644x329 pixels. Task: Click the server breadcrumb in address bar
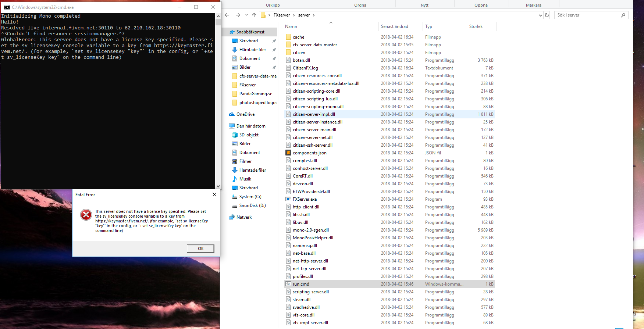[304, 15]
